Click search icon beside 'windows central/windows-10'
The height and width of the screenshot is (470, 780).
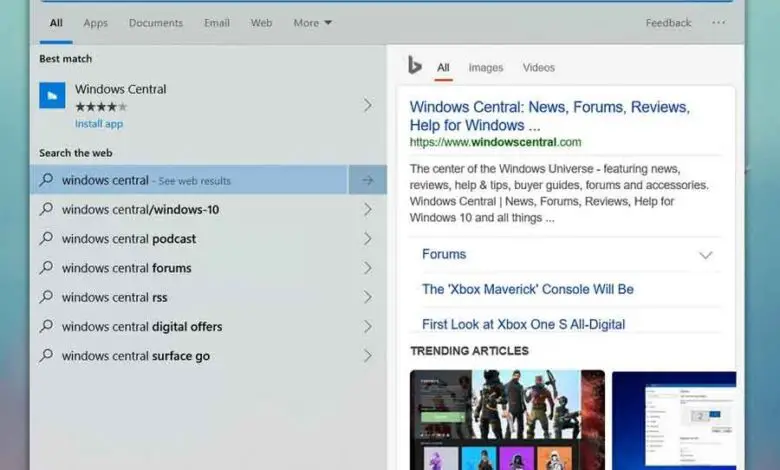[x=46, y=209]
